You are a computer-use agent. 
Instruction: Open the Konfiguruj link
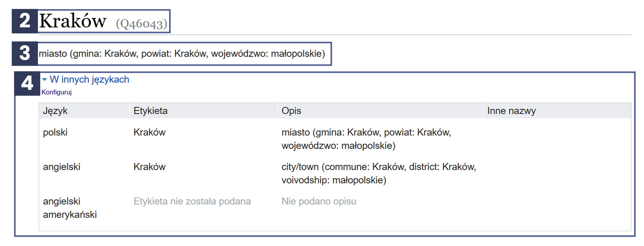(x=56, y=92)
